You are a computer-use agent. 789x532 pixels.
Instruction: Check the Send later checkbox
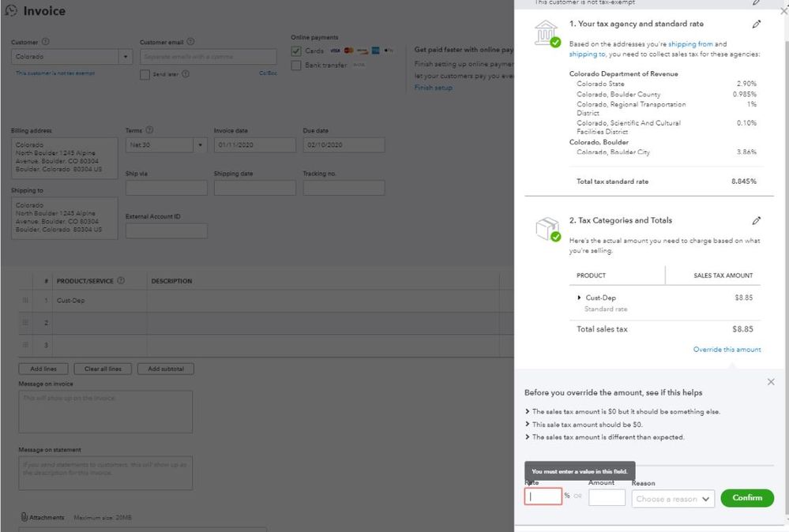(145, 74)
